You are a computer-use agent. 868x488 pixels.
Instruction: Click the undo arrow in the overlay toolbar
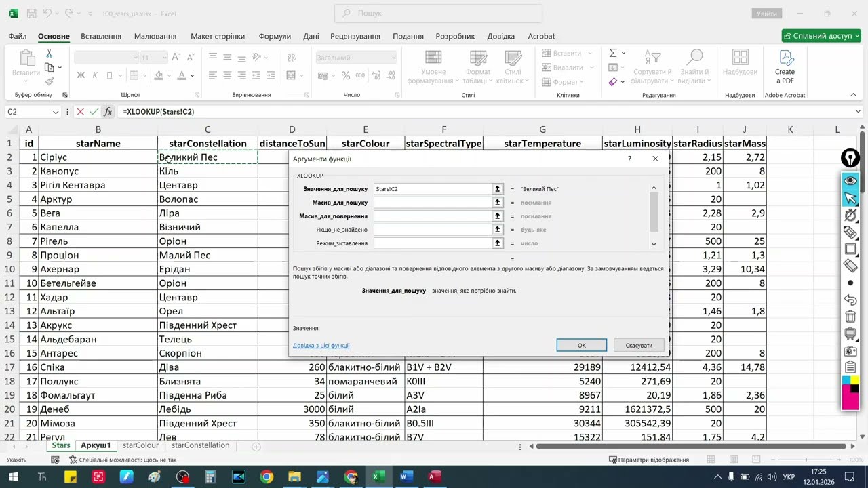click(850, 300)
